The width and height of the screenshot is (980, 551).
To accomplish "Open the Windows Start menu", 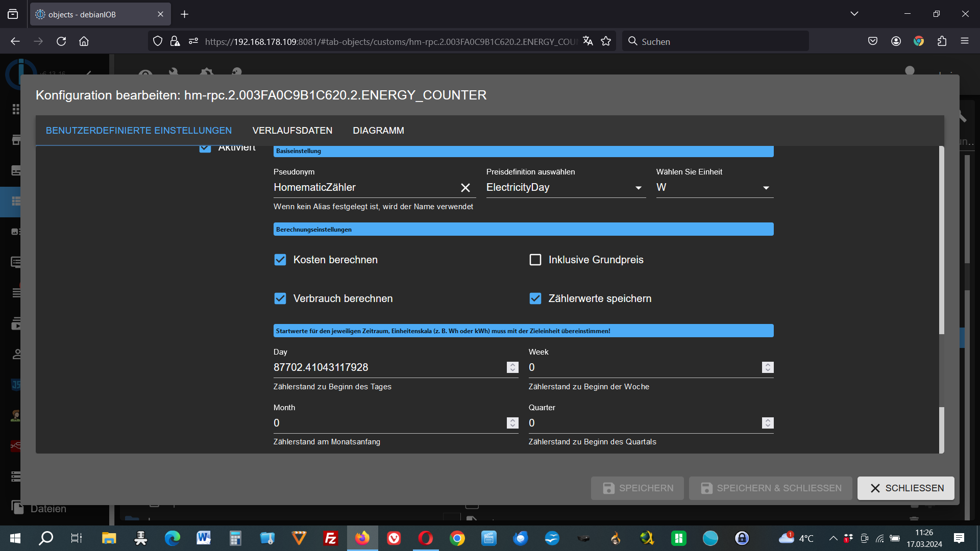I will point(15,538).
